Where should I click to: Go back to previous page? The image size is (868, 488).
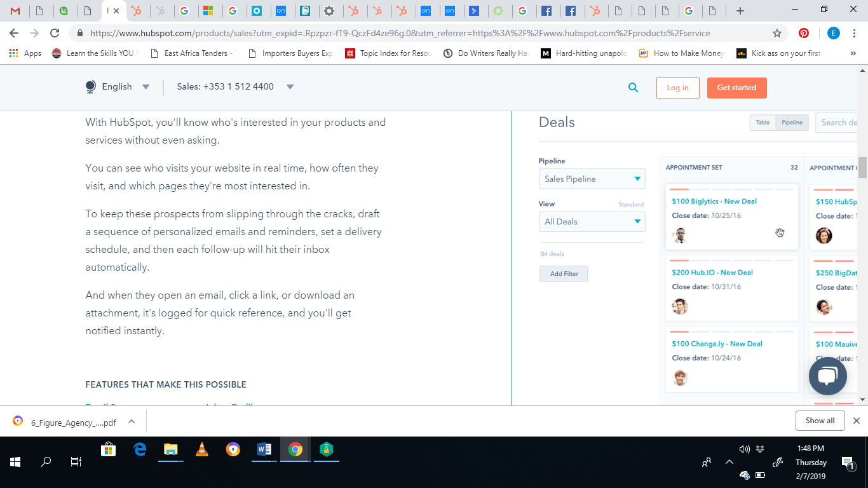[x=14, y=33]
